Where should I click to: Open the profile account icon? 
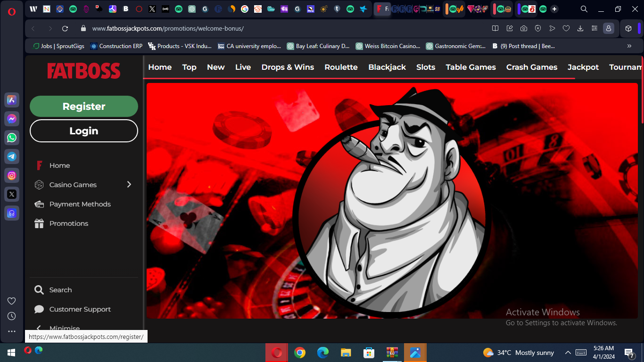609,28
